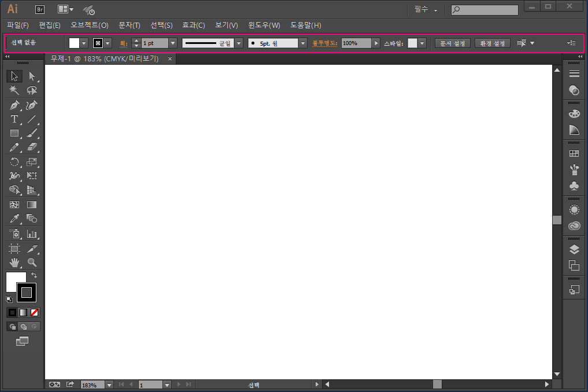Open the stroke weight dropdown
Viewport: 588px width, 392px height.
click(x=173, y=43)
